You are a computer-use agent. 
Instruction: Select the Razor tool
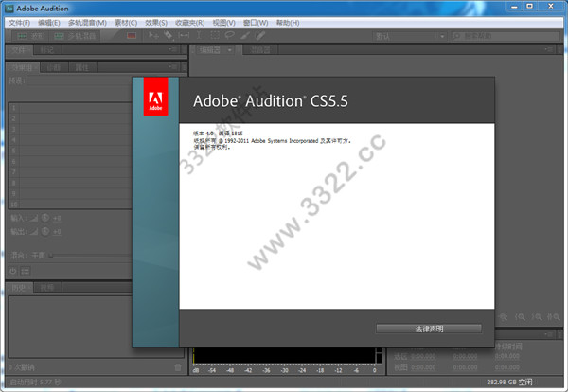click(169, 35)
